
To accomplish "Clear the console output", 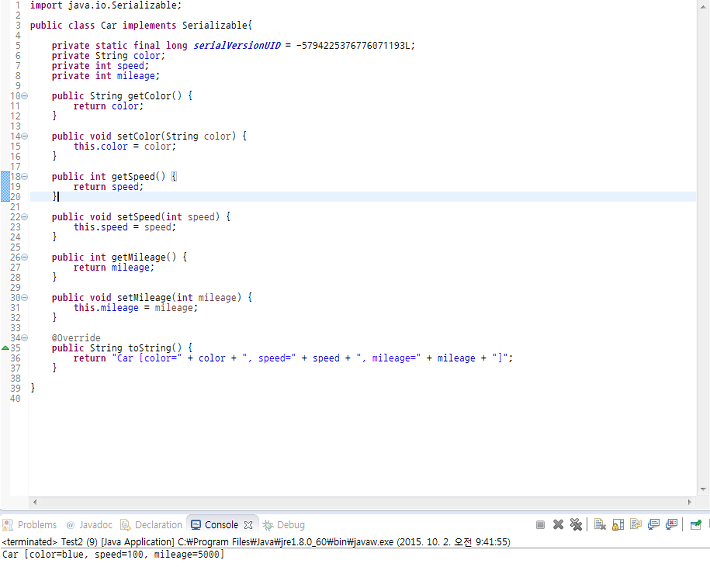I will tap(600, 524).
